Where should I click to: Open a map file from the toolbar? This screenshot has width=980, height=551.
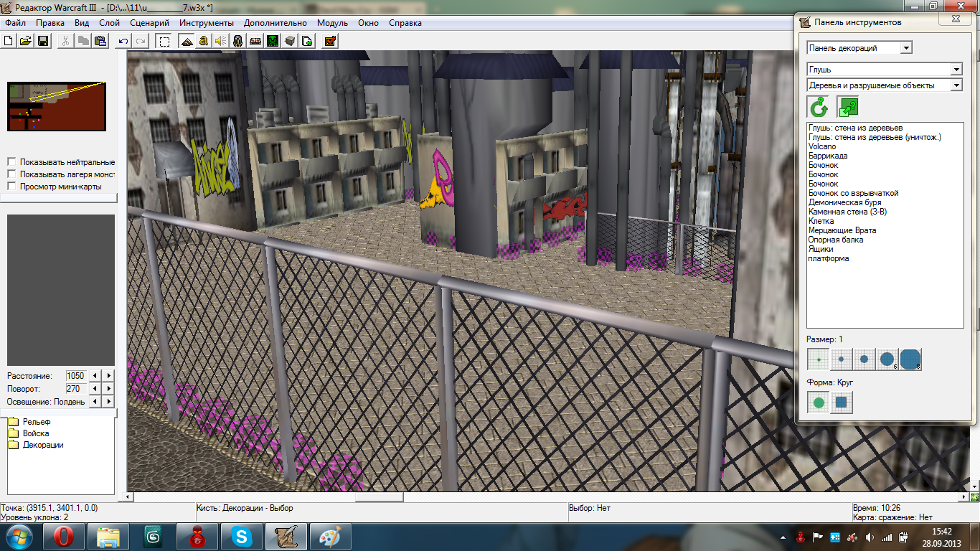[26, 41]
